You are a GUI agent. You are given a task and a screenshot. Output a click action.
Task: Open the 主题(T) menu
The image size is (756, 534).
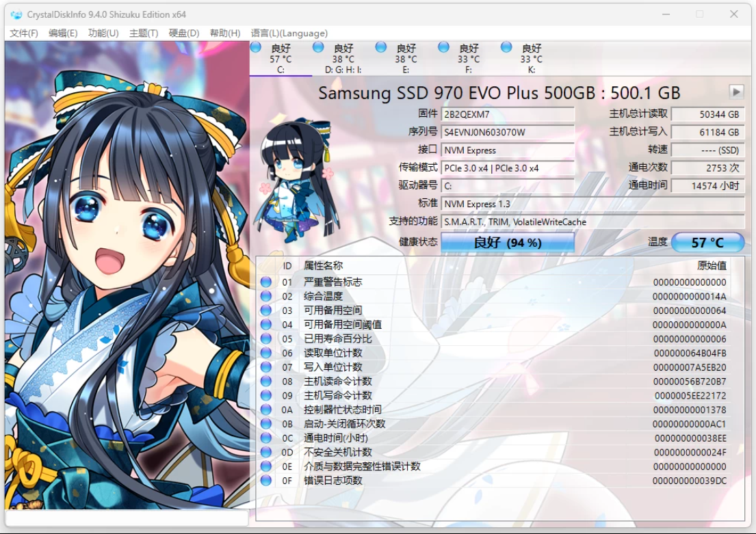tap(144, 33)
